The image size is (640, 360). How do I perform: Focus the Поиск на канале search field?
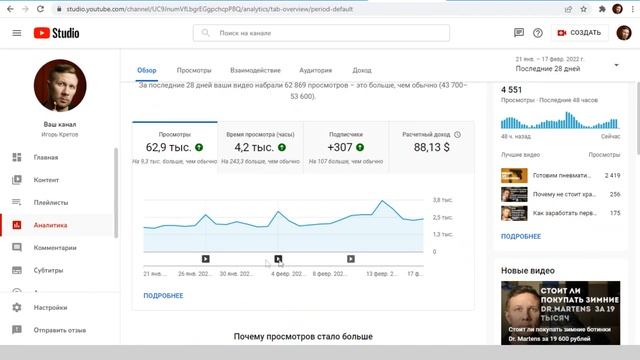coord(321,33)
